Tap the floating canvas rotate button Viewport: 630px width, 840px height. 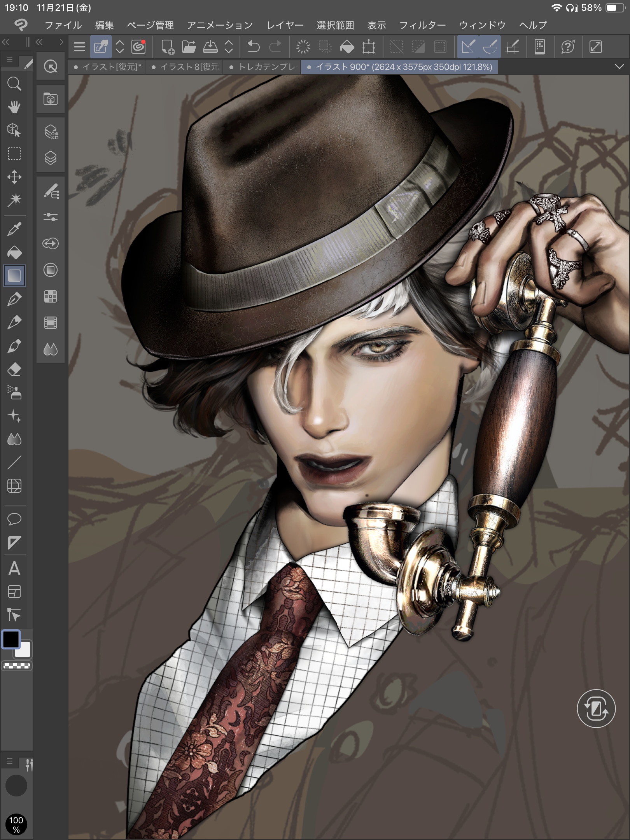(x=596, y=709)
